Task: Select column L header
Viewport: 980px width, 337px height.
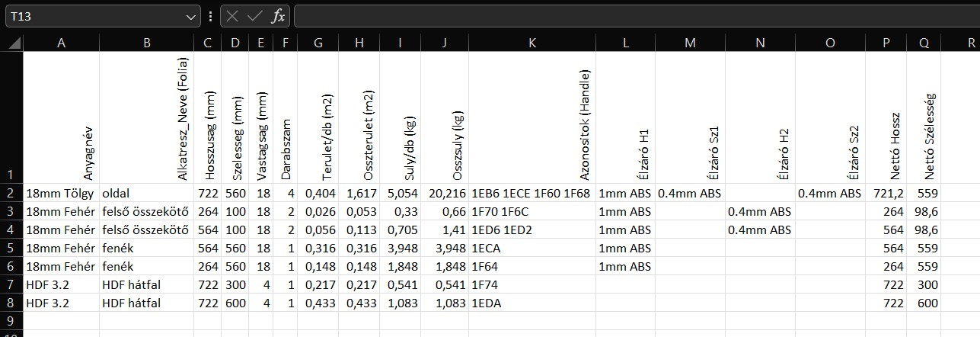Action: click(x=625, y=43)
